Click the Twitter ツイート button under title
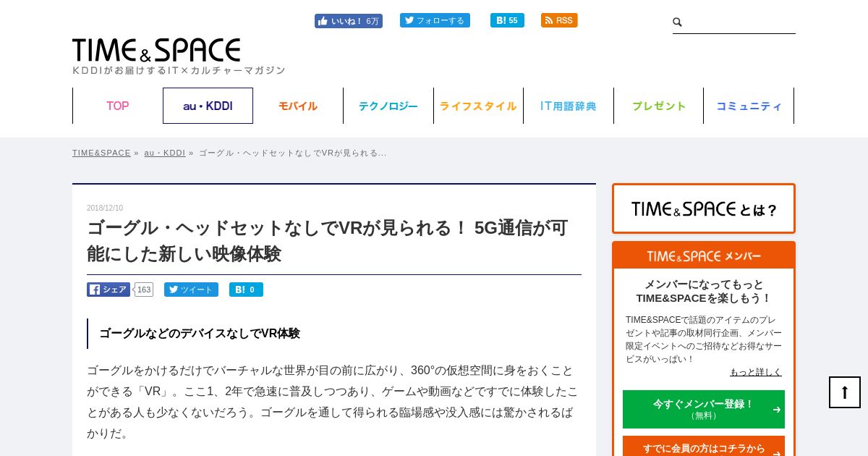 pyautogui.click(x=191, y=290)
